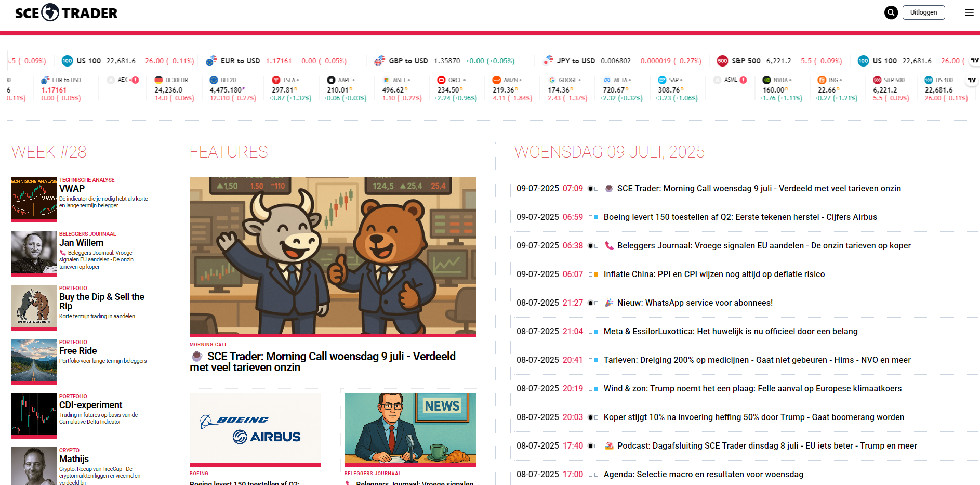Click the ORCL logo icon
This screenshot has width=980, height=485.
[441, 80]
